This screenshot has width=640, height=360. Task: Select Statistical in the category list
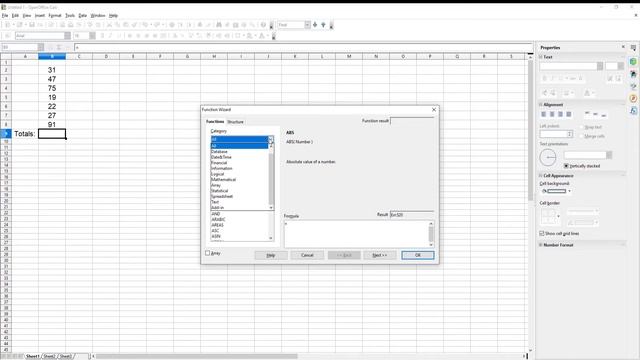pyautogui.click(x=220, y=191)
